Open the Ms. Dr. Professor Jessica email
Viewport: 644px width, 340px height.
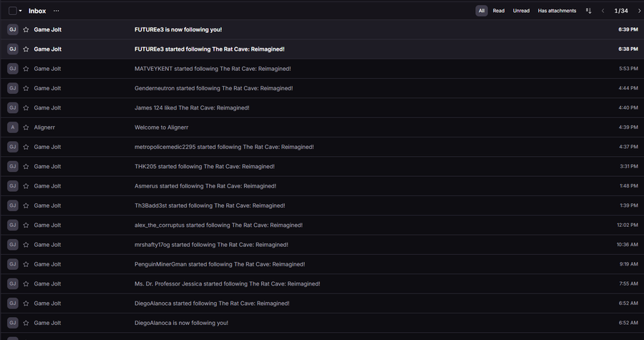tap(227, 283)
